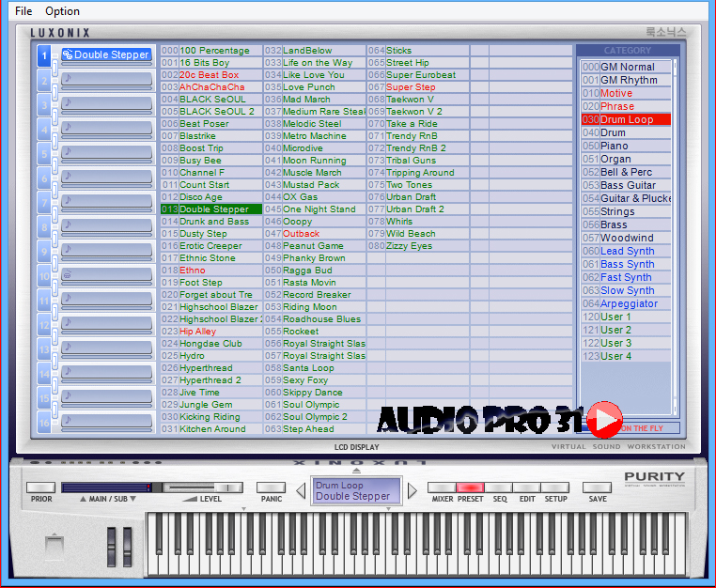The width and height of the screenshot is (716, 588).
Task: Select the GM Rhythm category
Action: point(626,80)
